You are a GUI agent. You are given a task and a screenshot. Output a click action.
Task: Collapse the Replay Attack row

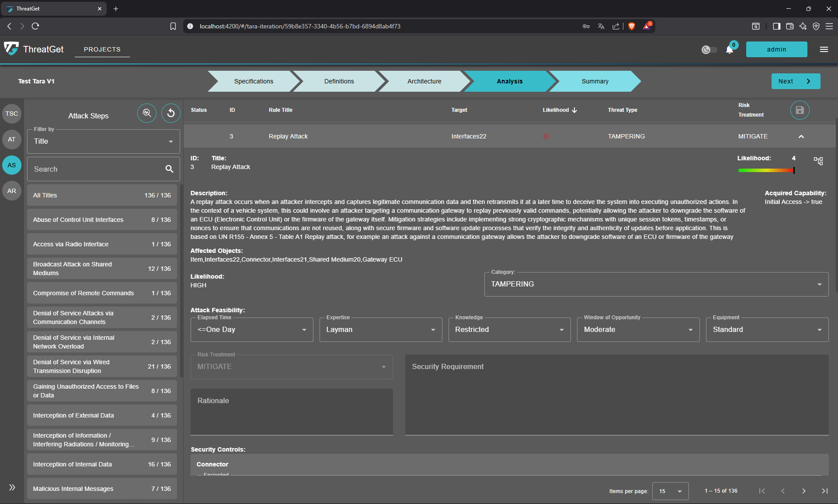801,136
